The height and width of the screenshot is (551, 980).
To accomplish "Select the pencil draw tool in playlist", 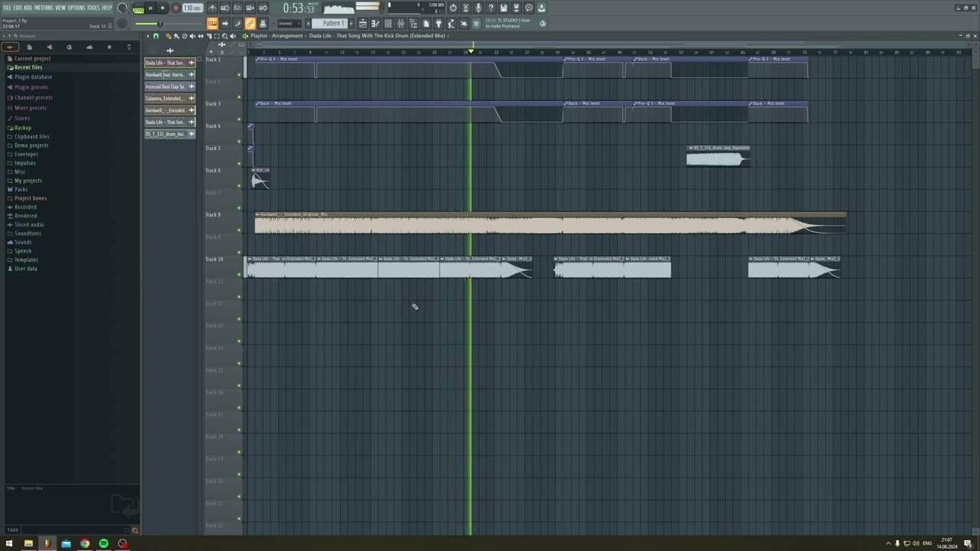I will click(168, 36).
